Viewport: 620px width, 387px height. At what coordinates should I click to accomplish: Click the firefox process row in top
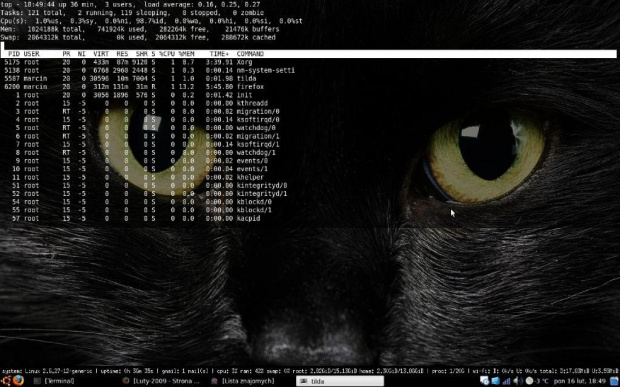click(308, 87)
